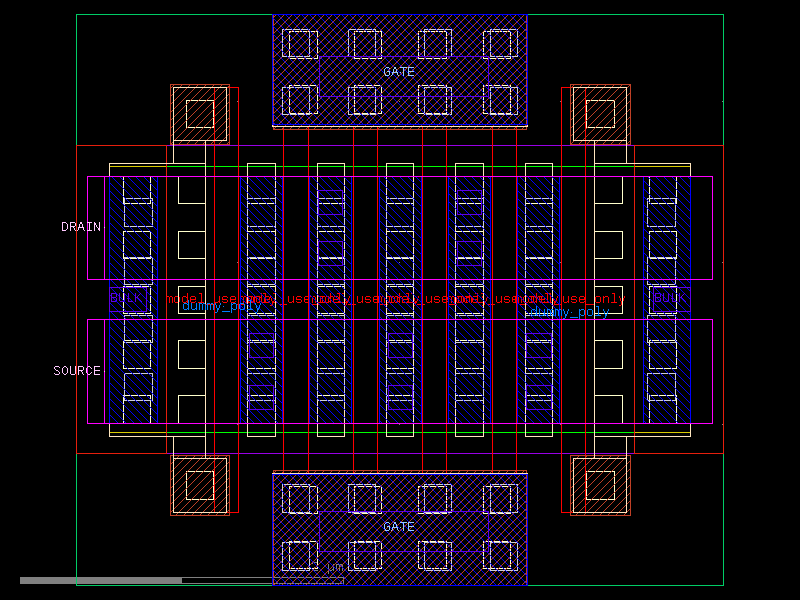Select the top-right BULK contact square
800x600 pixels.
[x=599, y=113]
